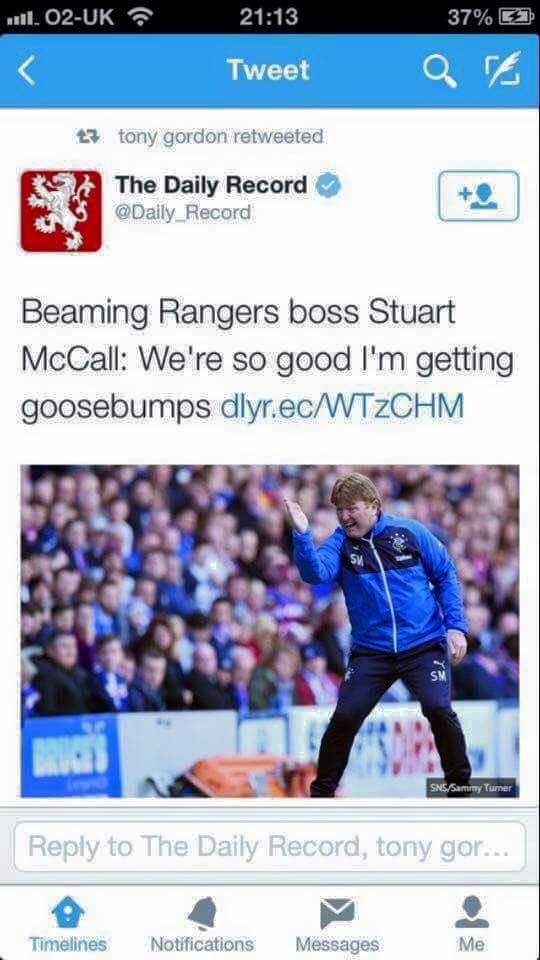Open the dlyr.ec/WTzCHM link
Viewport: 540px width, 960px height.
point(342,406)
